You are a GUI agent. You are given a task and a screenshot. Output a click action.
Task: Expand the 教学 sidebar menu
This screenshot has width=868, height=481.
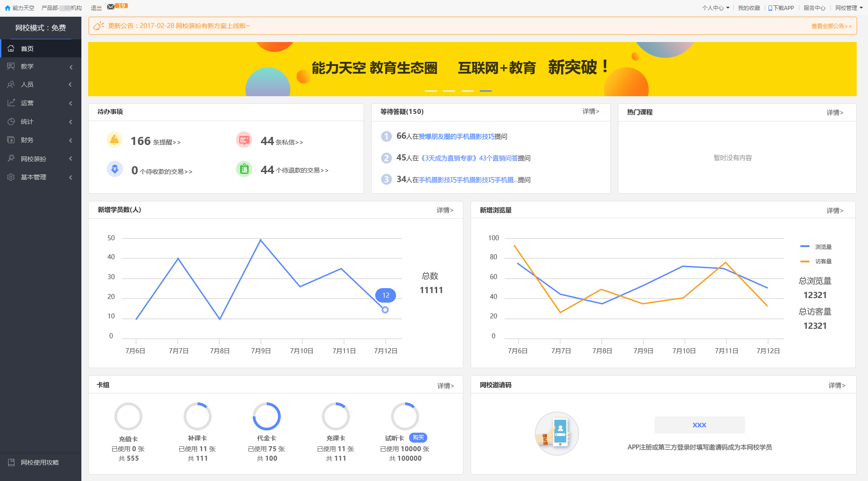tap(40, 66)
